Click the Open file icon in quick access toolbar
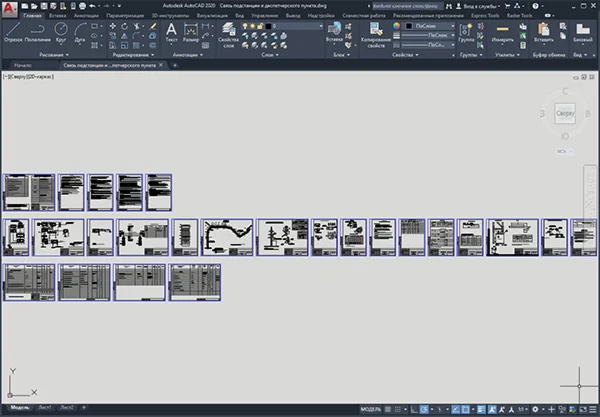This screenshot has width=600, height=417. (x=34, y=6)
